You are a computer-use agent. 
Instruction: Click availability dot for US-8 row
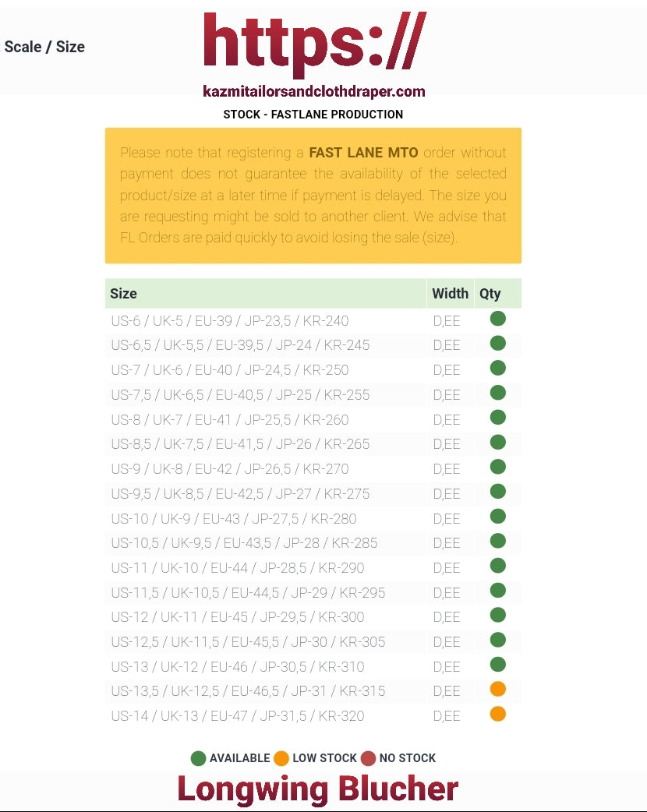tap(497, 418)
